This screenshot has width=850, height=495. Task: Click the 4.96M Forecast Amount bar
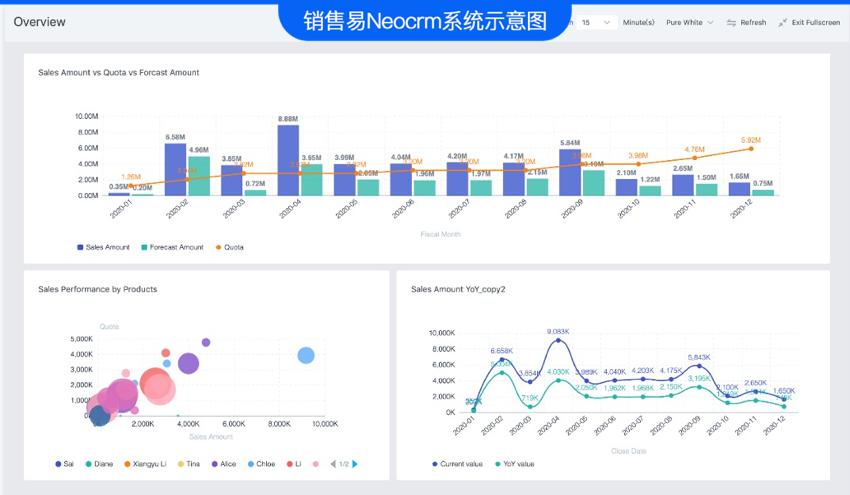[x=199, y=176]
